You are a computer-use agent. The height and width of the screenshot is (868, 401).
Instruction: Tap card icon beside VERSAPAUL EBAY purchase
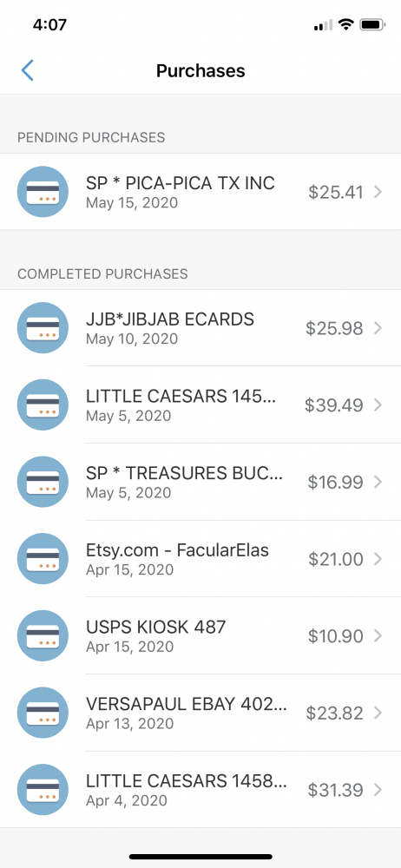[x=43, y=713]
